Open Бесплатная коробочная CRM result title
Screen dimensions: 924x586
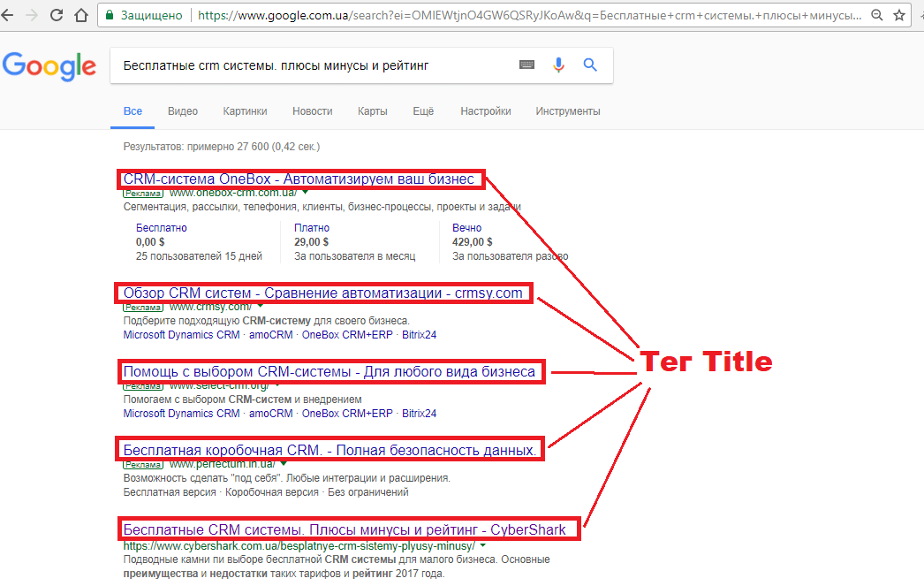(330, 451)
